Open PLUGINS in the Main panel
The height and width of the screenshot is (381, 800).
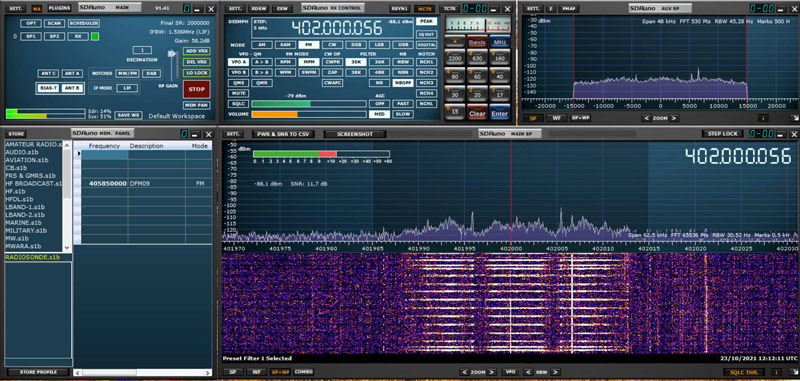pyautogui.click(x=59, y=8)
